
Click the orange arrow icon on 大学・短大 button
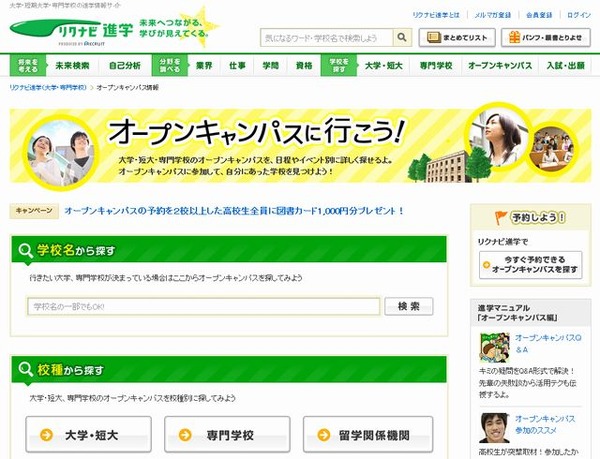tap(46, 435)
